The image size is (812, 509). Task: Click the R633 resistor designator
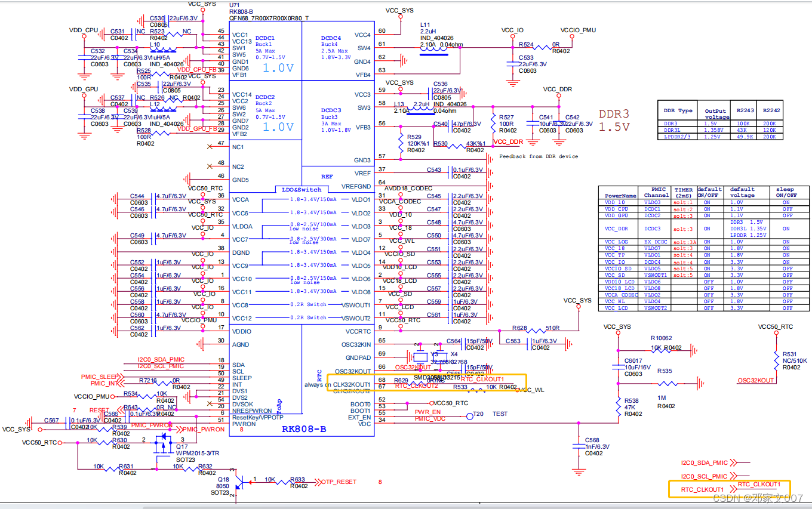[298, 479]
